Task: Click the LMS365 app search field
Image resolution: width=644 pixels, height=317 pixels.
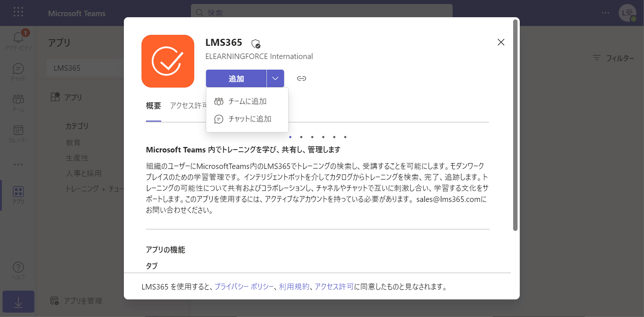Action: click(86, 68)
